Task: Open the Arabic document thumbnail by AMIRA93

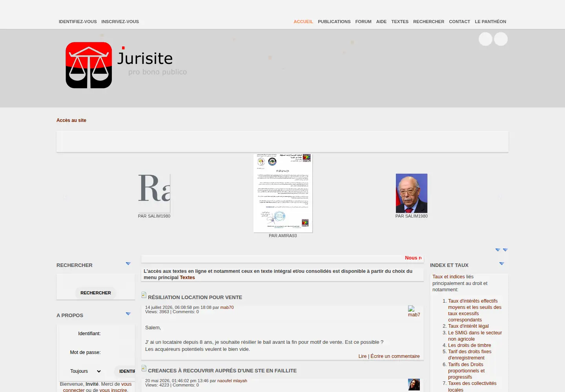Action: coord(283,193)
